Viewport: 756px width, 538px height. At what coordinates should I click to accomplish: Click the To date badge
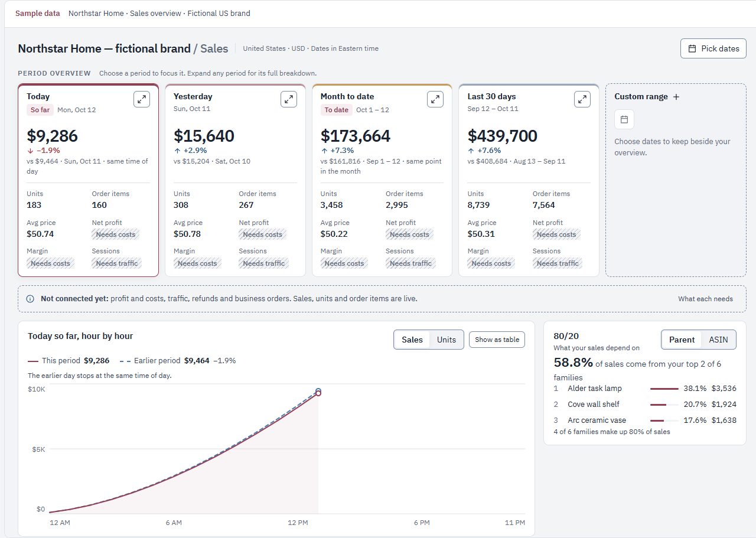click(x=337, y=110)
